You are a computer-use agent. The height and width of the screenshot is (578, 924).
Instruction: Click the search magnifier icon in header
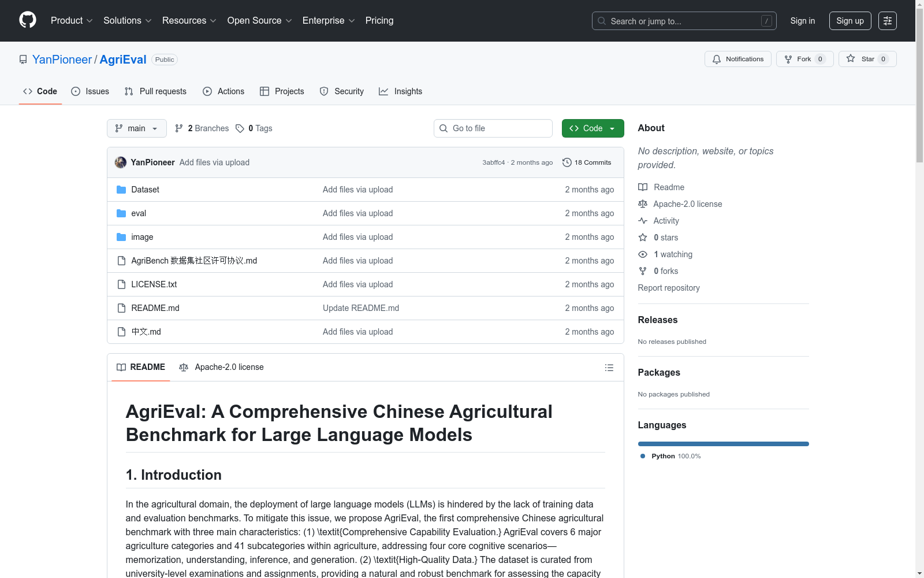coord(602,21)
